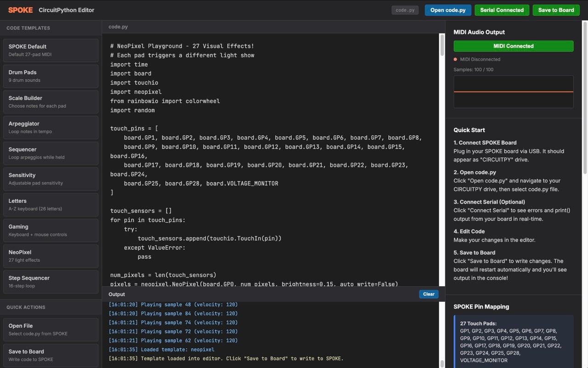Click the "5. Save to Board" step heading
This screenshot has width=588, height=368.
pyautogui.click(x=475, y=253)
